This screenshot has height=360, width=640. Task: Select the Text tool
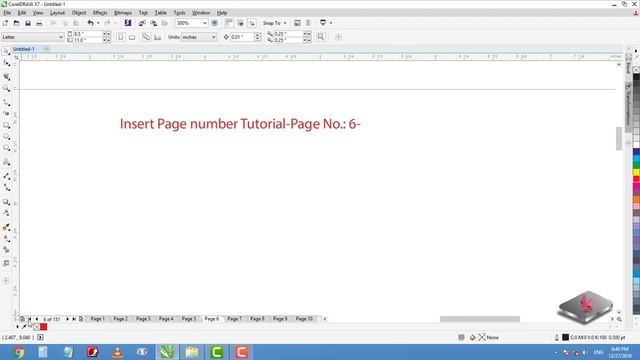(x=6, y=162)
